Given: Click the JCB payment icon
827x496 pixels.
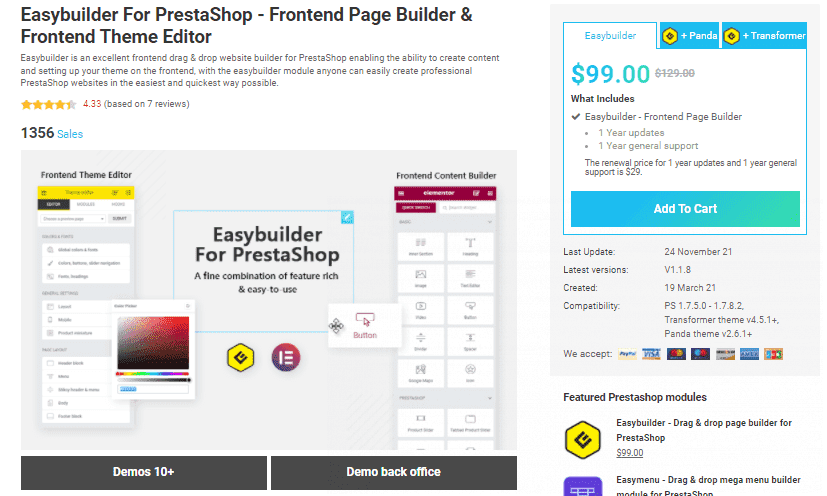Looking at the screenshot, I should [x=773, y=354].
